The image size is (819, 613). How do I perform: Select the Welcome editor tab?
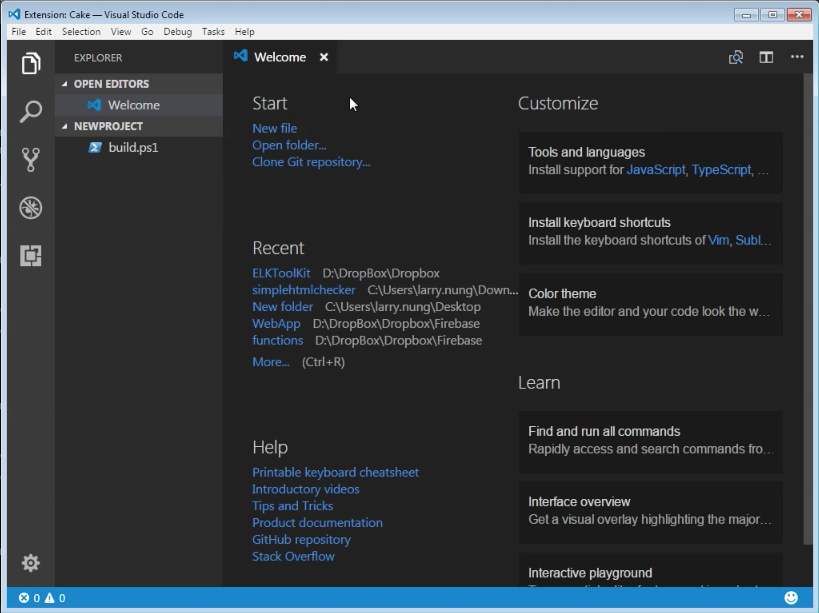pyautogui.click(x=280, y=57)
